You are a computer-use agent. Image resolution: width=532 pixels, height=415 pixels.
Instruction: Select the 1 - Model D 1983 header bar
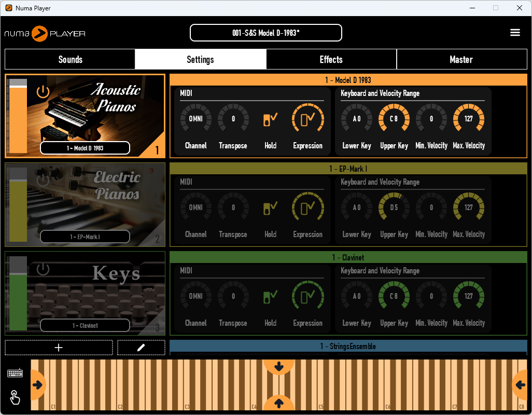(348, 80)
